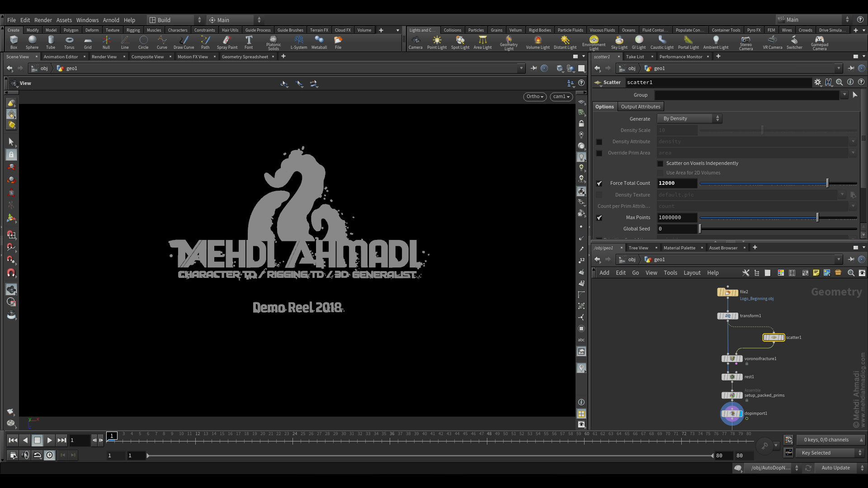
Task: Create a Sky Light
Action: pyautogui.click(x=619, y=42)
